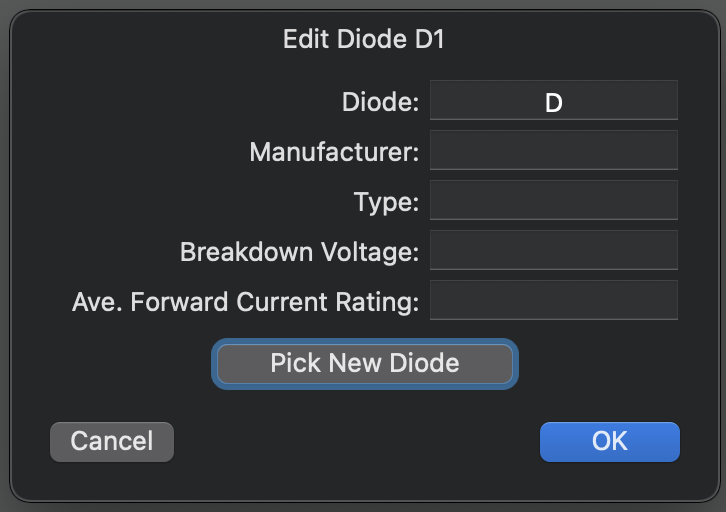Place cursor in empty Manufacturer box

[553, 151]
